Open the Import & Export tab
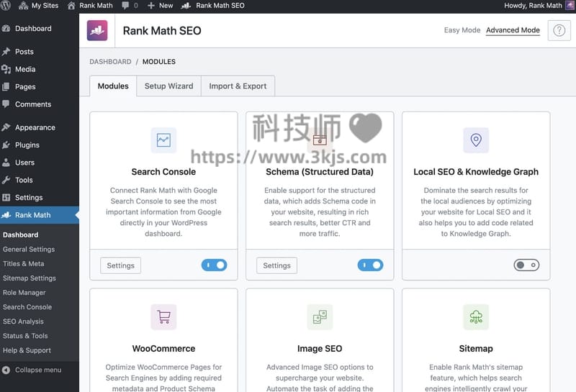 point(238,86)
